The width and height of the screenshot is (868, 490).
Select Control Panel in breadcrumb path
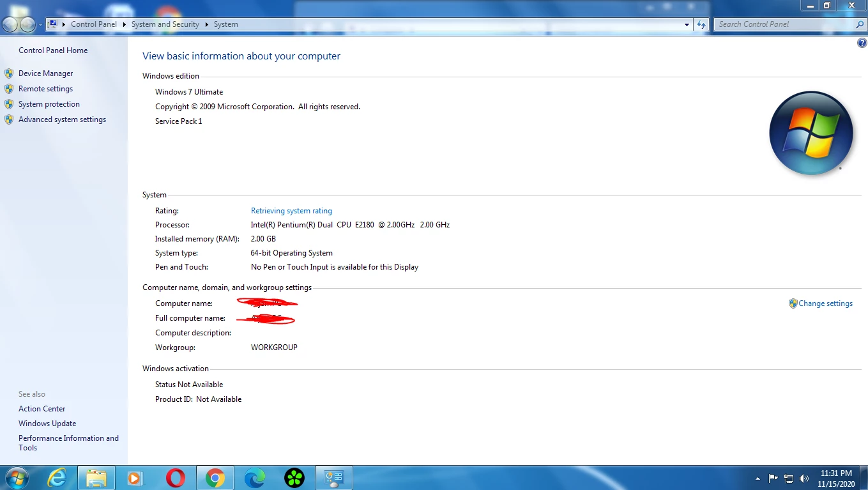[x=94, y=24]
